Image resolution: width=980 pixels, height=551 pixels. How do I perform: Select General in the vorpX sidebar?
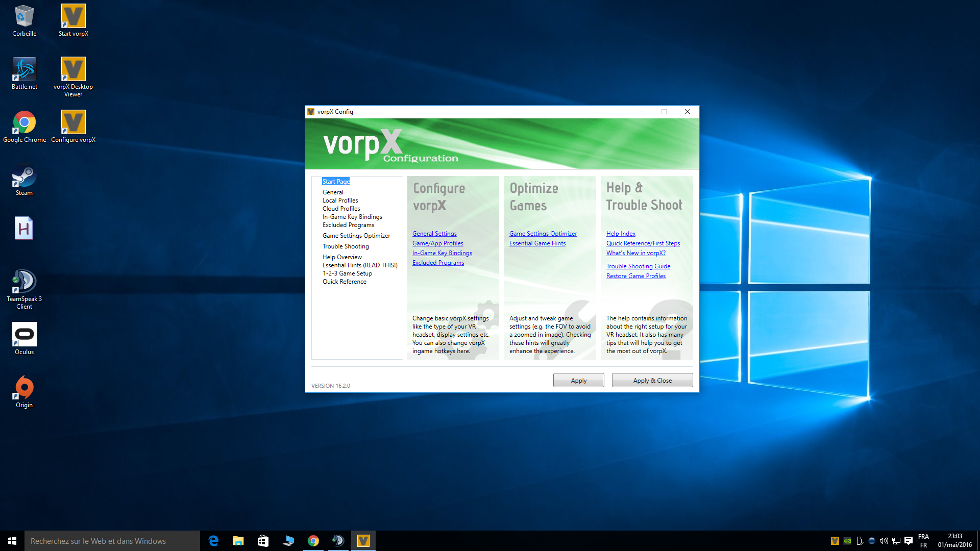[x=333, y=192]
